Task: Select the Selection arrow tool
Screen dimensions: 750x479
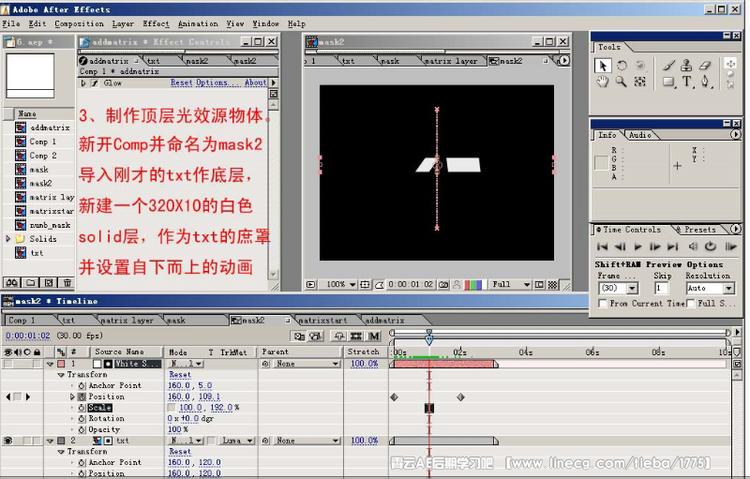Action: point(602,66)
